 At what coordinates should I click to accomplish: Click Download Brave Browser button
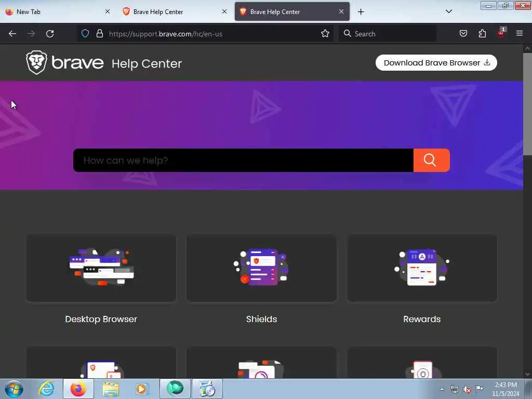coord(436,63)
